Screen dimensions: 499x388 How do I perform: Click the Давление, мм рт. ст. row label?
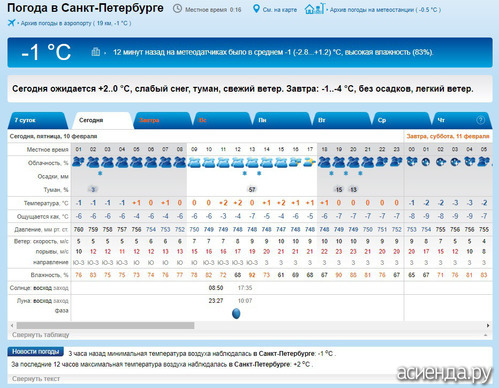coord(41,230)
